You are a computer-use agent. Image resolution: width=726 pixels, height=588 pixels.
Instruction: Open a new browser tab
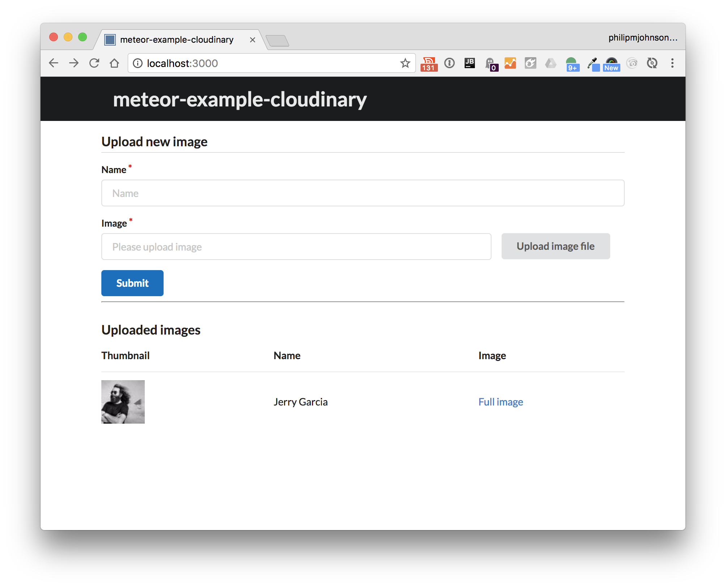[x=277, y=40]
